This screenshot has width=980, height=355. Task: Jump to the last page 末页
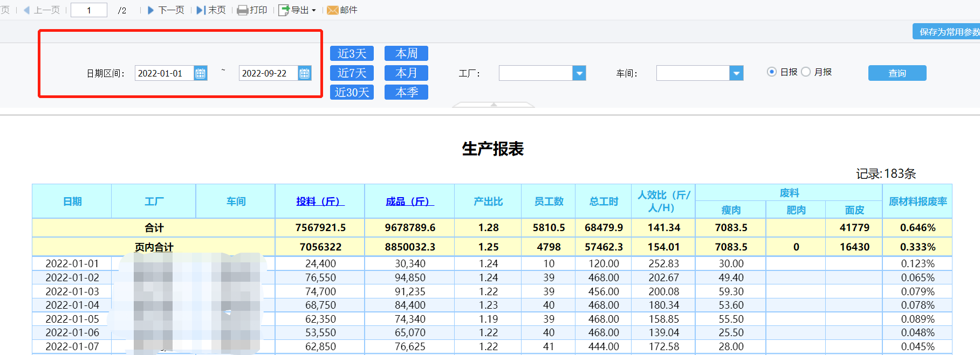point(211,10)
